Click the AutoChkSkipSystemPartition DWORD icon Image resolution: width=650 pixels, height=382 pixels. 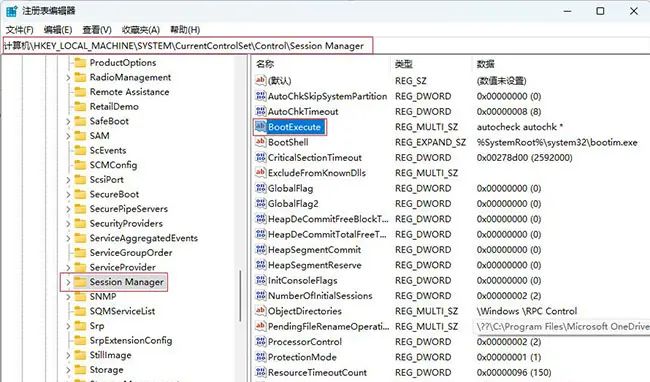[260, 96]
